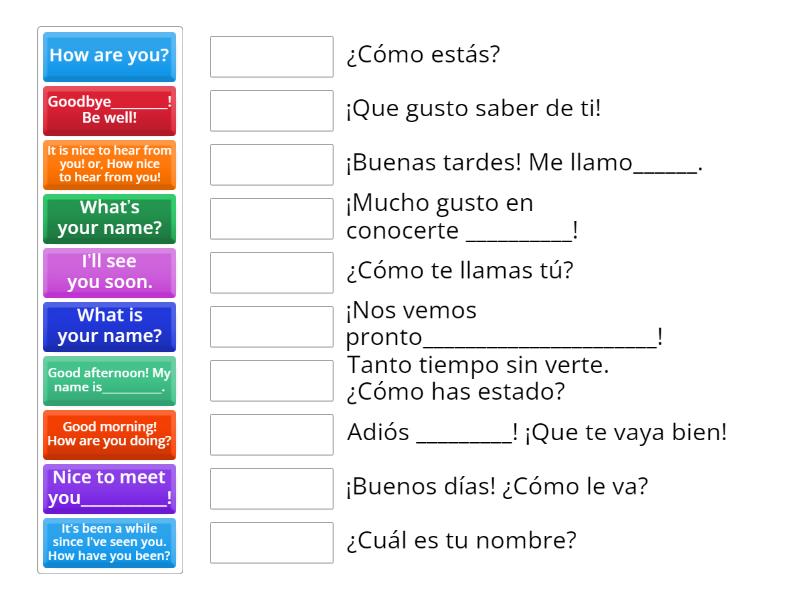Select the answer box for '¡Mucho gusto en conocerte!'
This screenshot has height=600, width=800.
click(x=272, y=219)
